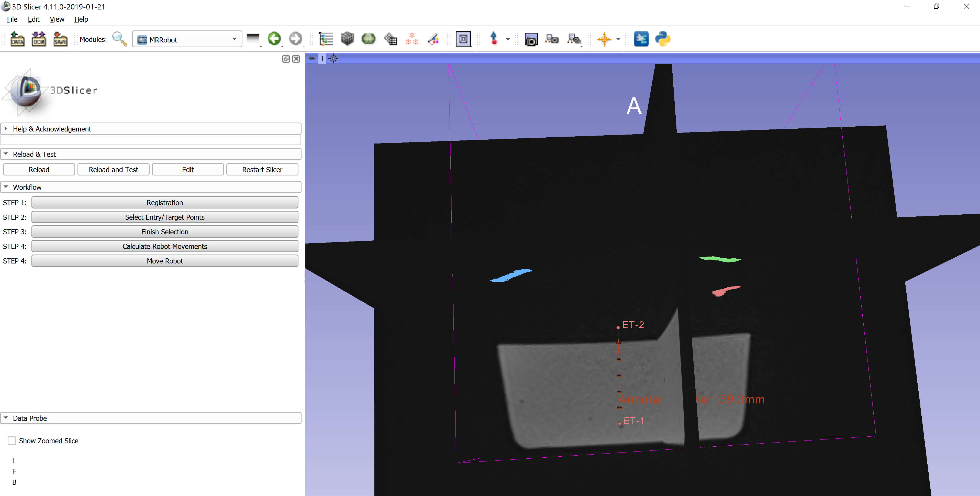Open module finder magnifier icon
The height and width of the screenshot is (496, 980).
tap(119, 39)
